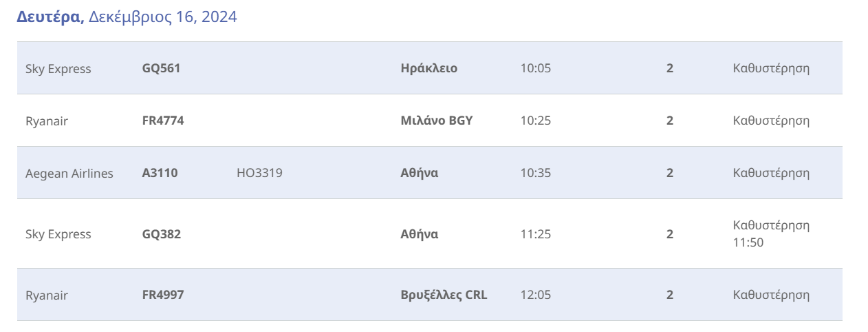This screenshot has width=868, height=332.
Task: Select flight number GQ382
Action: 161,234
